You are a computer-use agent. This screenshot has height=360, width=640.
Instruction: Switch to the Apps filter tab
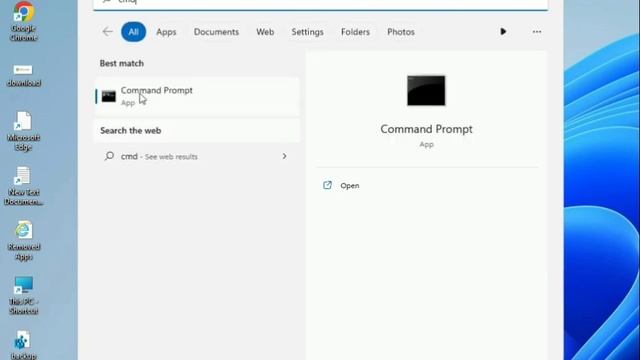pyautogui.click(x=166, y=32)
